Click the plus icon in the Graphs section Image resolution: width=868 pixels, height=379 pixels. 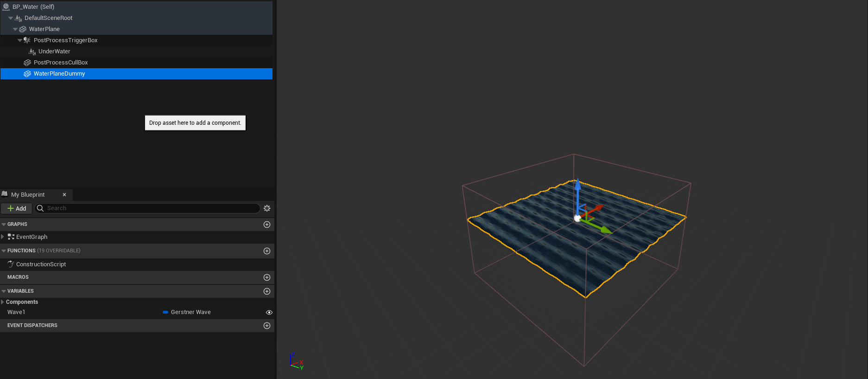coord(267,225)
